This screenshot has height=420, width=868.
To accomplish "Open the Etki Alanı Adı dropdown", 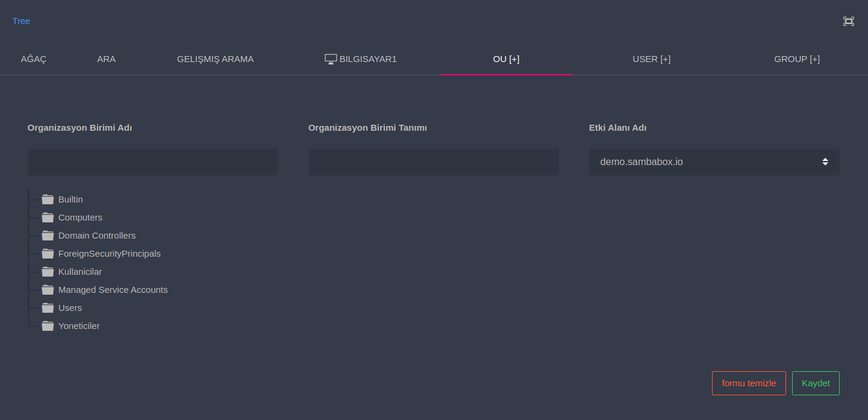I will [x=714, y=162].
